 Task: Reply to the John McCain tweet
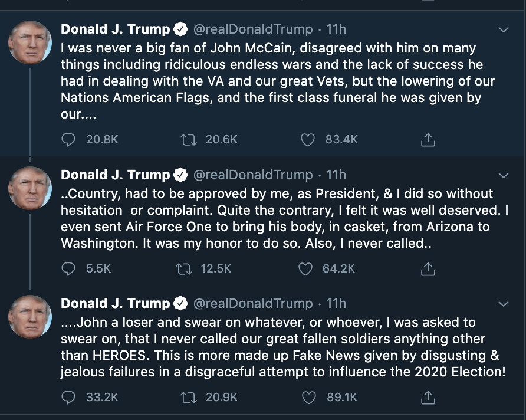tap(69, 140)
